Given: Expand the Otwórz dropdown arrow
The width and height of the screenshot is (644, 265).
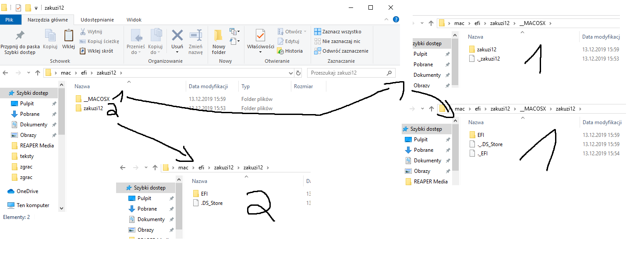Looking at the screenshot, I should (305, 32).
